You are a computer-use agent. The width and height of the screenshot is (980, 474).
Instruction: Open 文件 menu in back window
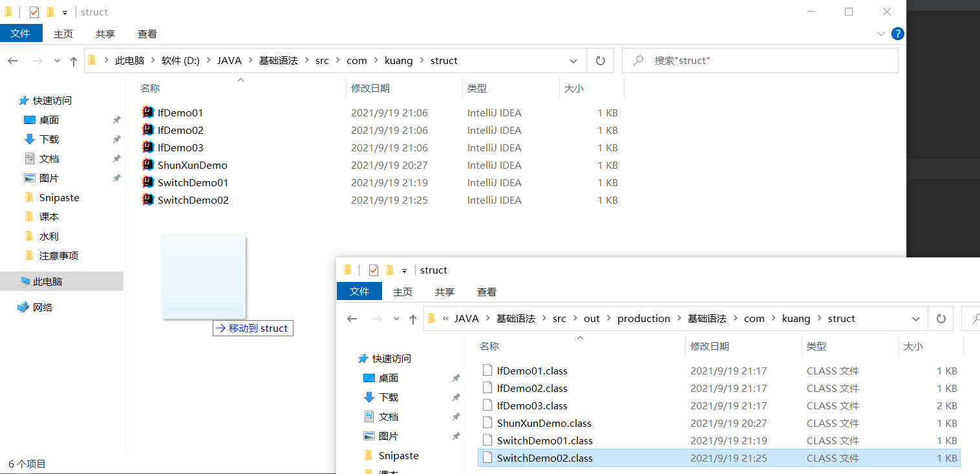pyautogui.click(x=21, y=34)
